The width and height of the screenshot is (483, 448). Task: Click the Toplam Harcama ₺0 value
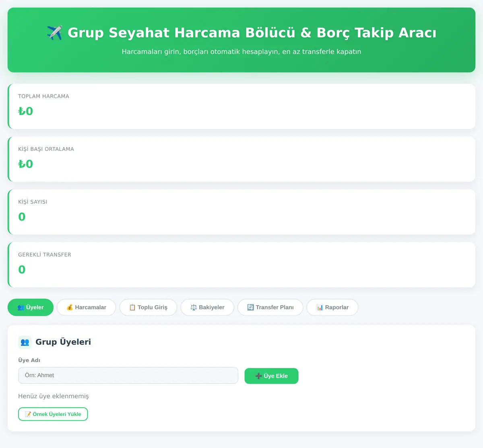pyautogui.click(x=26, y=111)
